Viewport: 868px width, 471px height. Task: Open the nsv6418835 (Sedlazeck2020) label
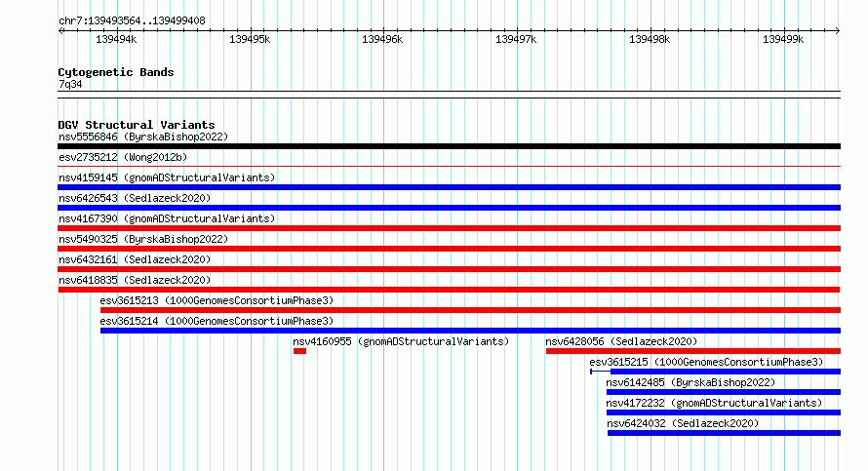coord(135,280)
